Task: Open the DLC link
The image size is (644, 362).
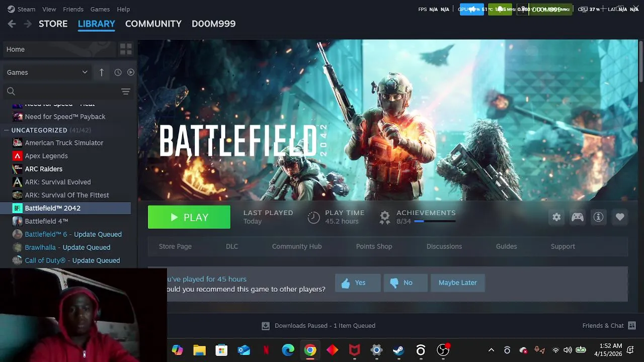Action: coord(232,246)
